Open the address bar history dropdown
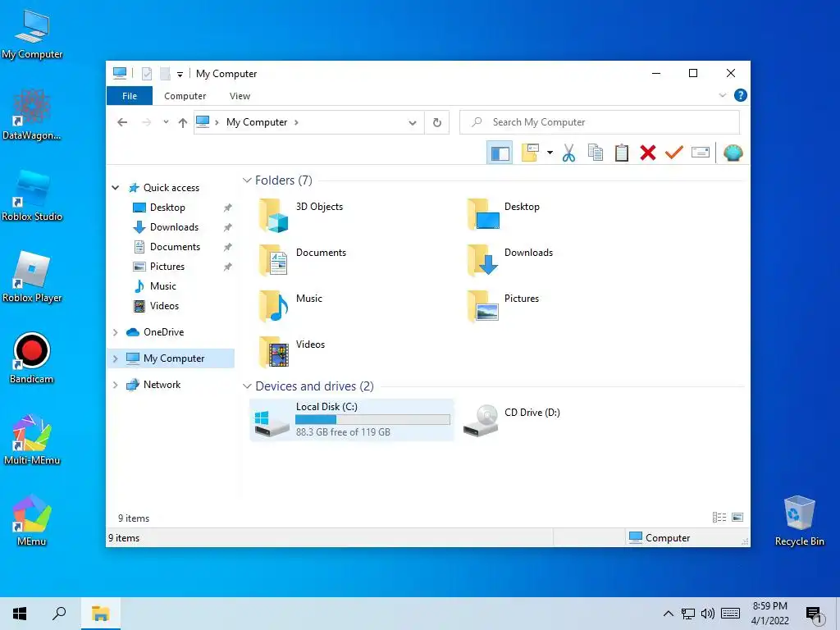Viewport: 840px width, 630px height. pos(413,123)
